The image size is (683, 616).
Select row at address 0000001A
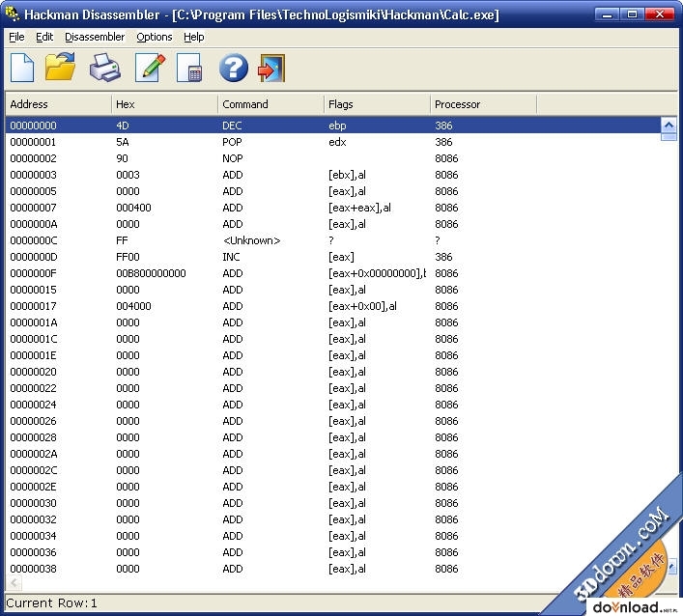coord(333,322)
